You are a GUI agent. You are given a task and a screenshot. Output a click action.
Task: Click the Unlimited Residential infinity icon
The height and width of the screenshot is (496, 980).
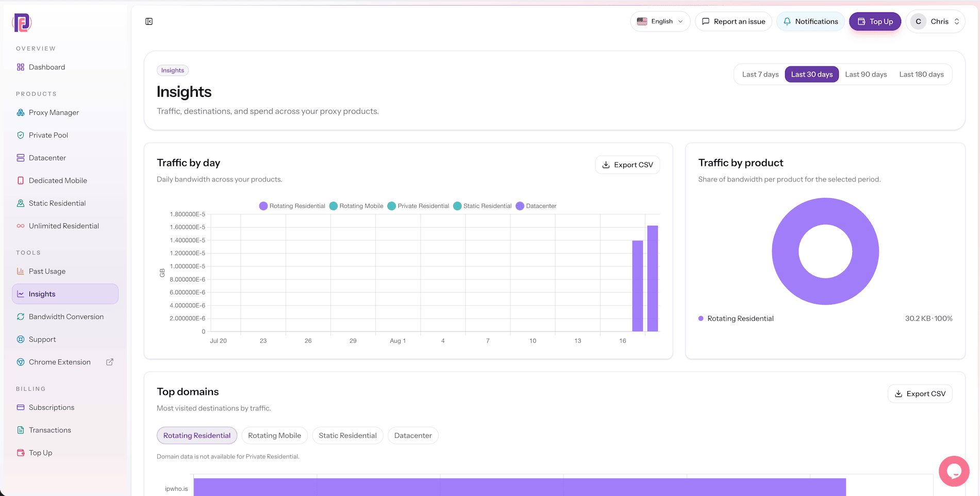21,226
